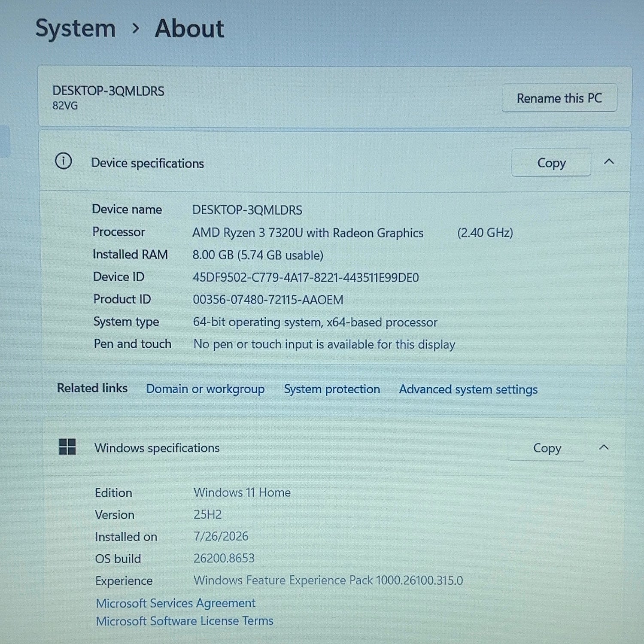This screenshot has width=644, height=644.
Task: Collapse the Windows specifications section chevron
Action: click(x=604, y=447)
